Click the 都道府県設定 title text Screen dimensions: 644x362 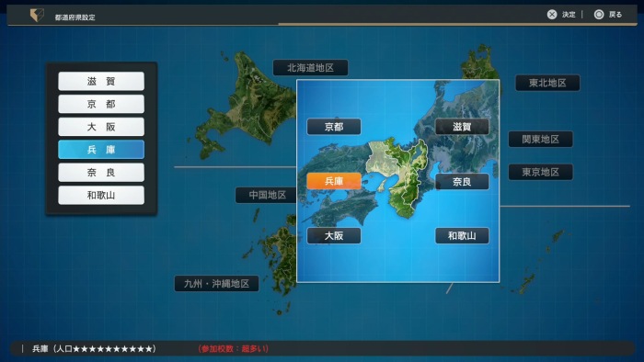tap(75, 17)
